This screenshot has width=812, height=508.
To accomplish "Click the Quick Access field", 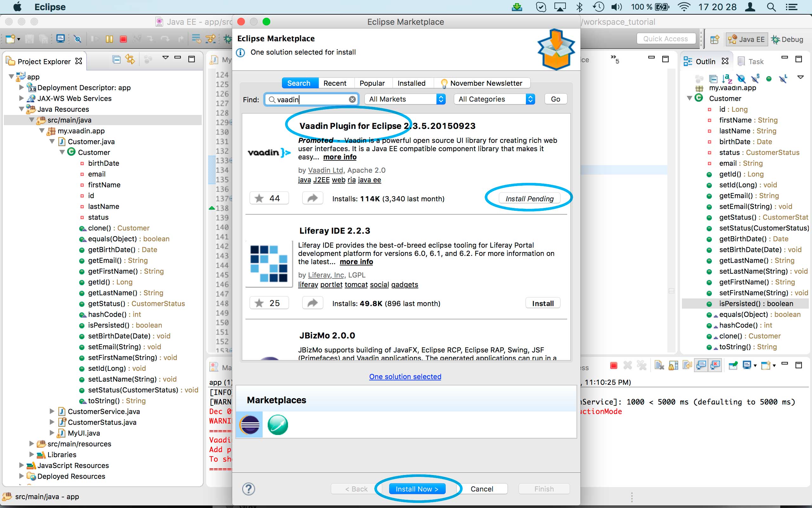I will 666,39.
